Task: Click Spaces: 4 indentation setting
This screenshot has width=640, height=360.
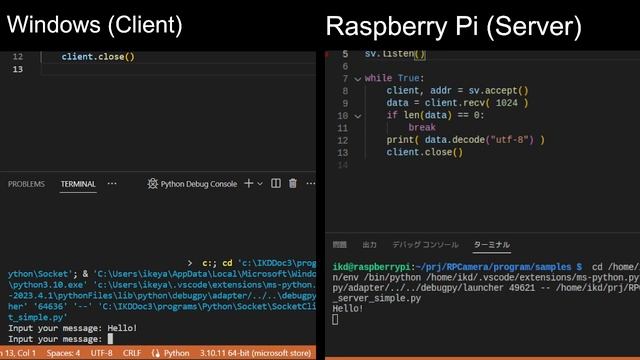Action: (x=63, y=353)
